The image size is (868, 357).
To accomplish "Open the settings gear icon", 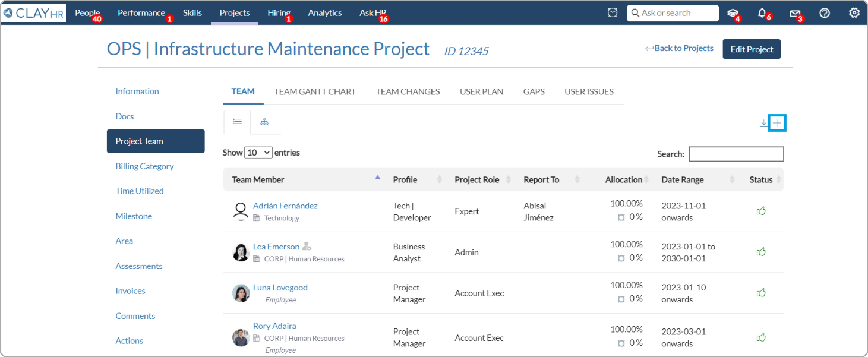I will (x=854, y=13).
